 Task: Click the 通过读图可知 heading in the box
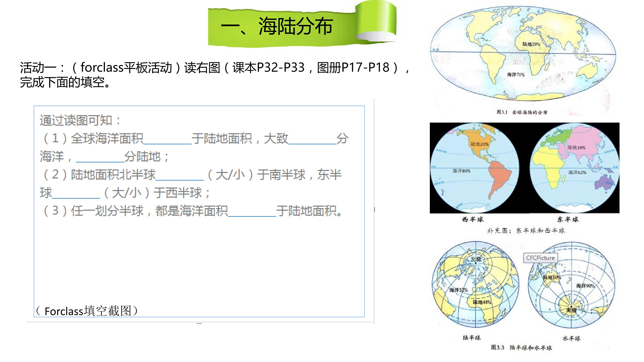80,120
